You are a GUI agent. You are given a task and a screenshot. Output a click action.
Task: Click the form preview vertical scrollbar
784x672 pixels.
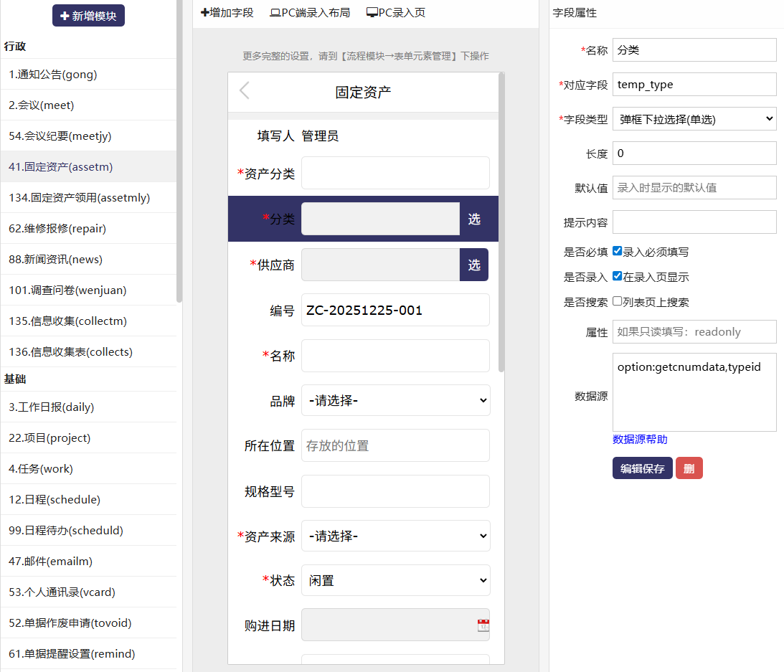(x=501, y=222)
